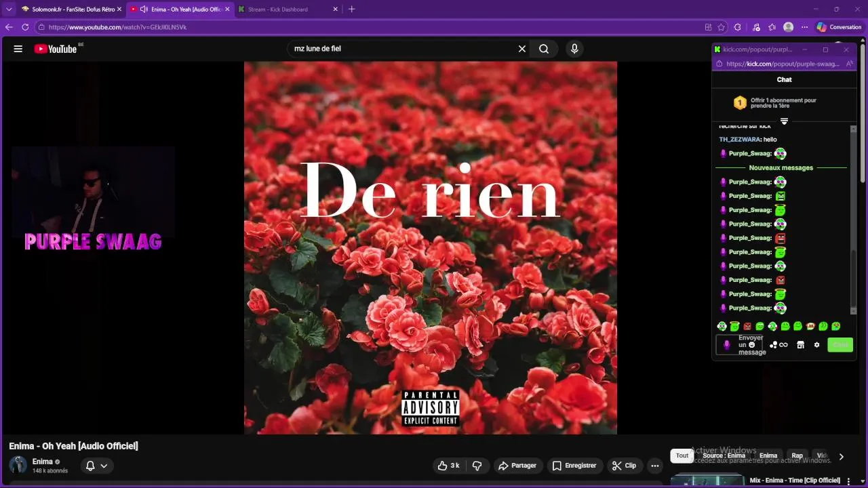Image resolution: width=868 pixels, height=488 pixels.
Task: Click the De rien album cover video
Action: point(431,248)
